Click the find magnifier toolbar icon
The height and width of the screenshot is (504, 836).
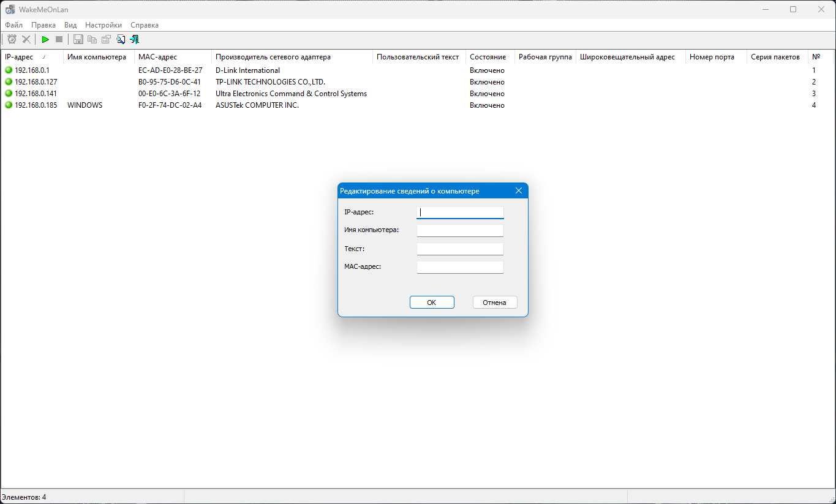click(120, 39)
